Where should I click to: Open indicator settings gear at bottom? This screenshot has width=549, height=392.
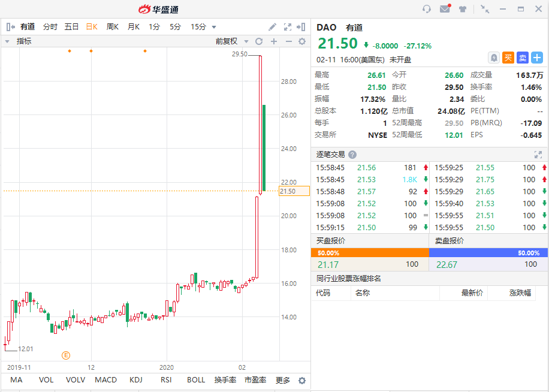click(302, 381)
